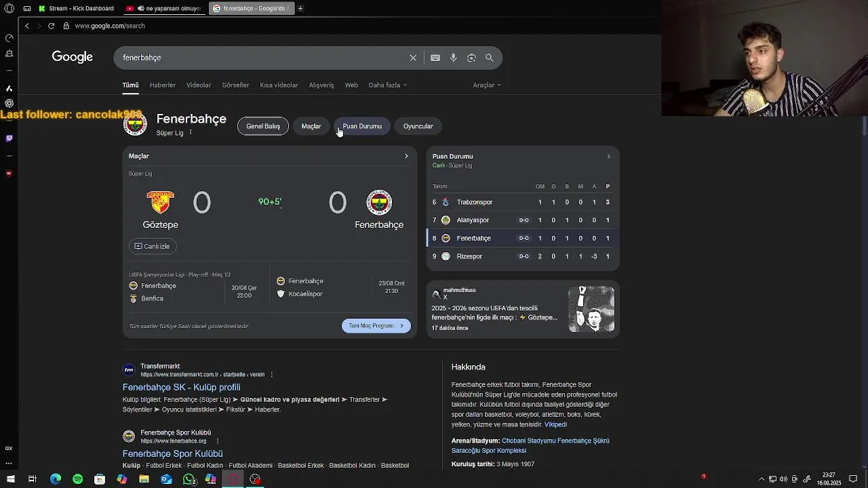The width and height of the screenshot is (868, 488).
Task: Click the Göztepe team crest
Action: point(160,202)
